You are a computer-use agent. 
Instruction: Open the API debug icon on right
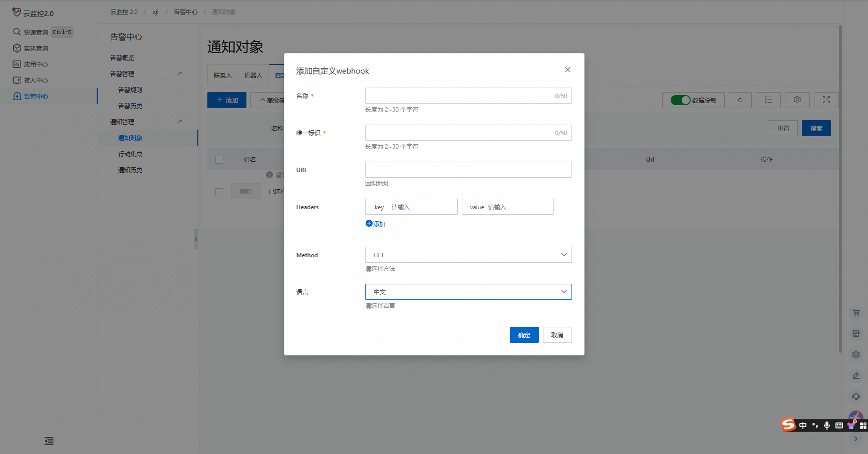point(856,333)
